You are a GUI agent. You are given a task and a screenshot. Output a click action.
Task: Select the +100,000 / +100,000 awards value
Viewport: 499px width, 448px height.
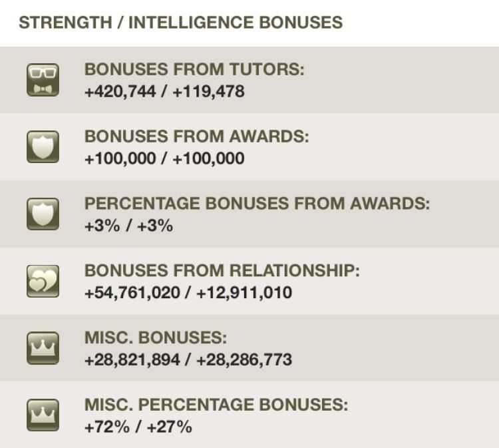click(164, 158)
